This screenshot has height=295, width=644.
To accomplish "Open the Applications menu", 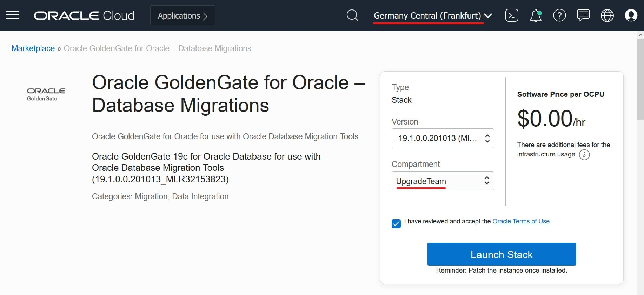I will click(182, 16).
